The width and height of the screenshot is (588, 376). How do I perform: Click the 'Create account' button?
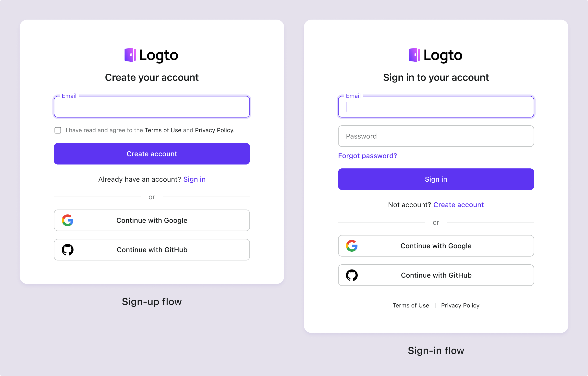[152, 154]
